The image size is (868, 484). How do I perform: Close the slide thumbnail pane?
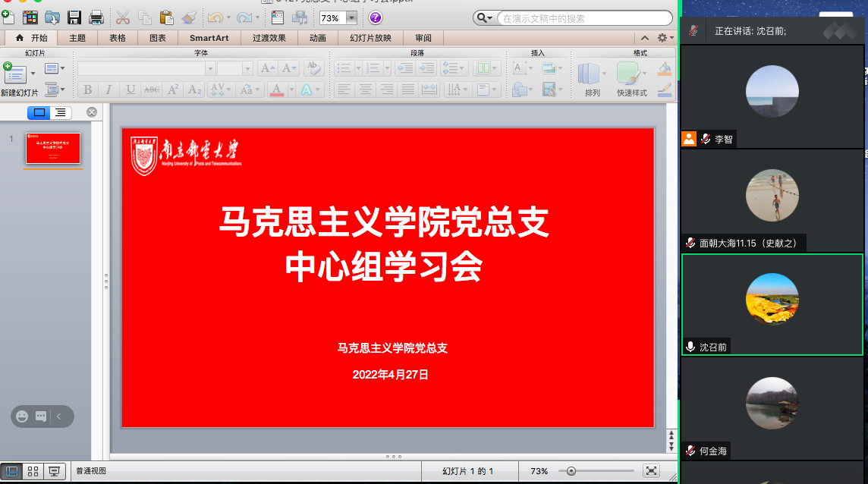pyautogui.click(x=92, y=112)
